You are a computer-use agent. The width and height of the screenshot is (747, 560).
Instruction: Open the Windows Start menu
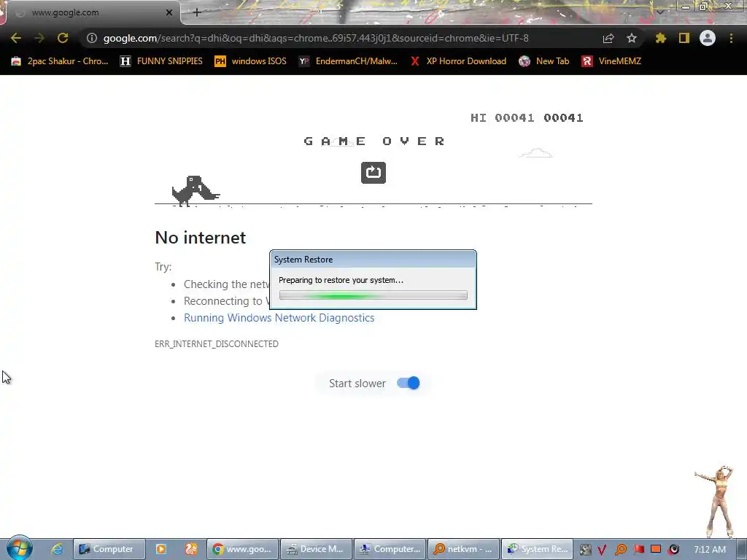20,548
